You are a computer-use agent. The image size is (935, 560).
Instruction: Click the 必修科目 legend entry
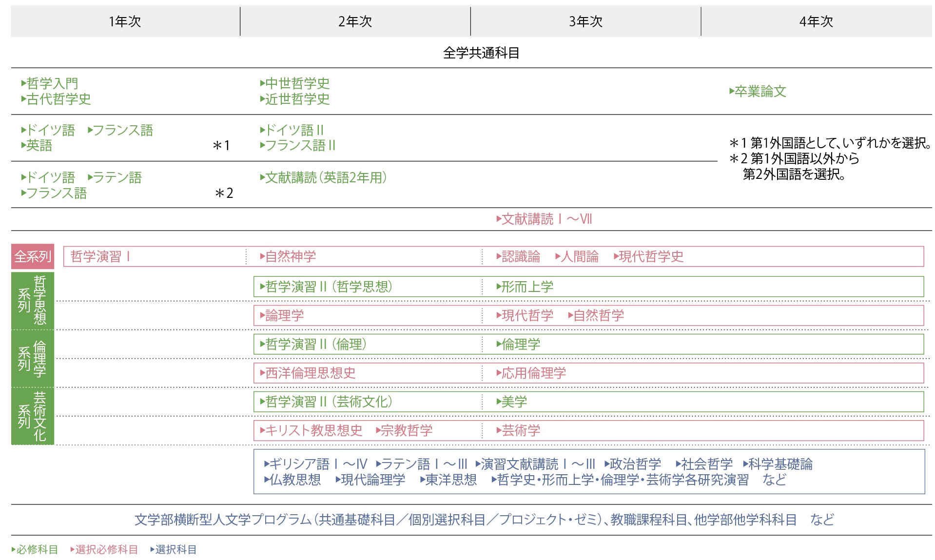point(35,549)
